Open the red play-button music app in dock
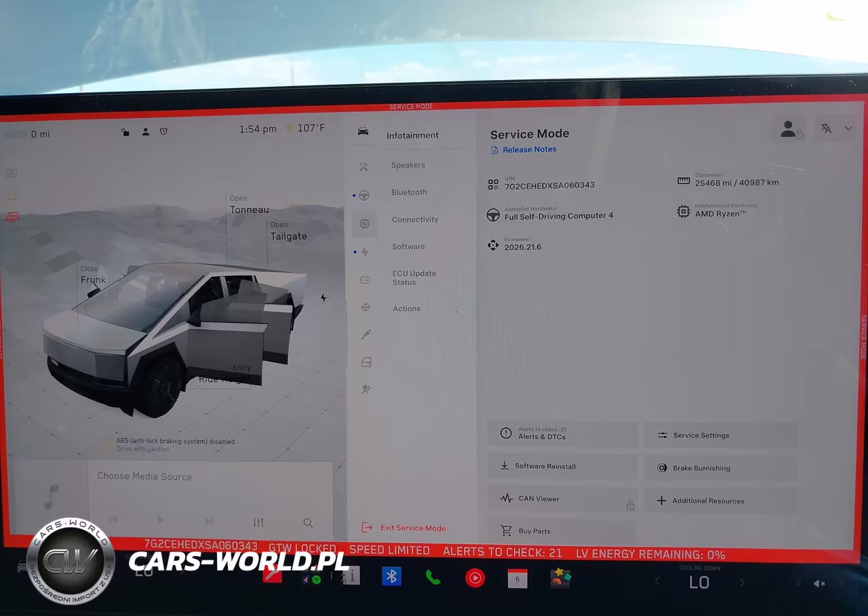The height and width of the screenshot is (616, 868). [x=475, y=578]
